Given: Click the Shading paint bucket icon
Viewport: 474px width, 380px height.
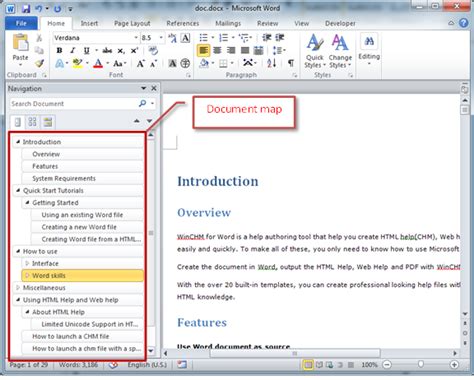Looking at the screenshot, I should [x=204, y=63].
